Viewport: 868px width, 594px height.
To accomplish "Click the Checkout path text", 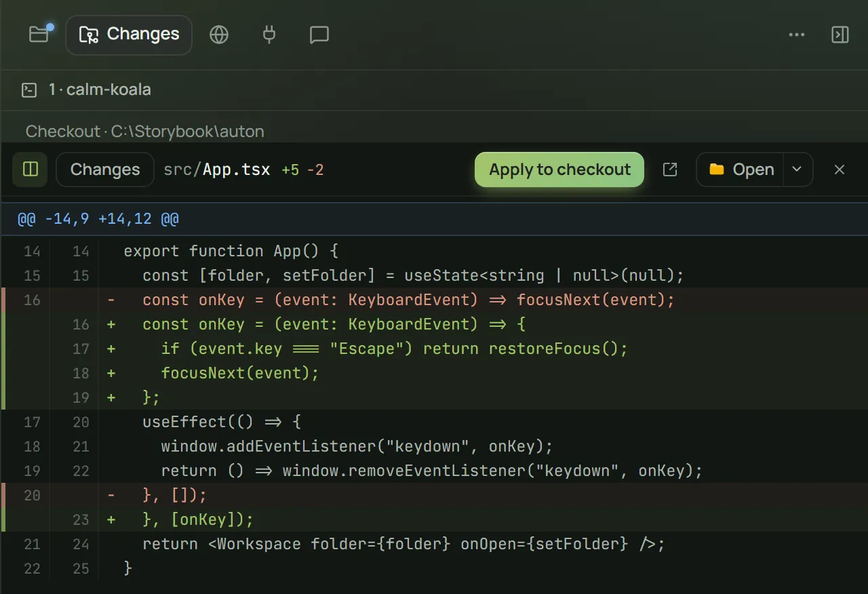I will pyautogui.click(x=145, y=131).
